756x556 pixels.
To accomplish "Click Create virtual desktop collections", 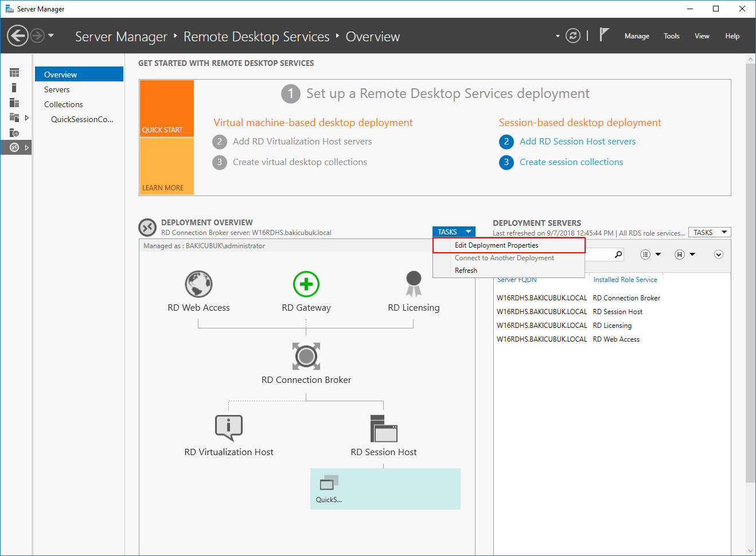I will point(300,162).
